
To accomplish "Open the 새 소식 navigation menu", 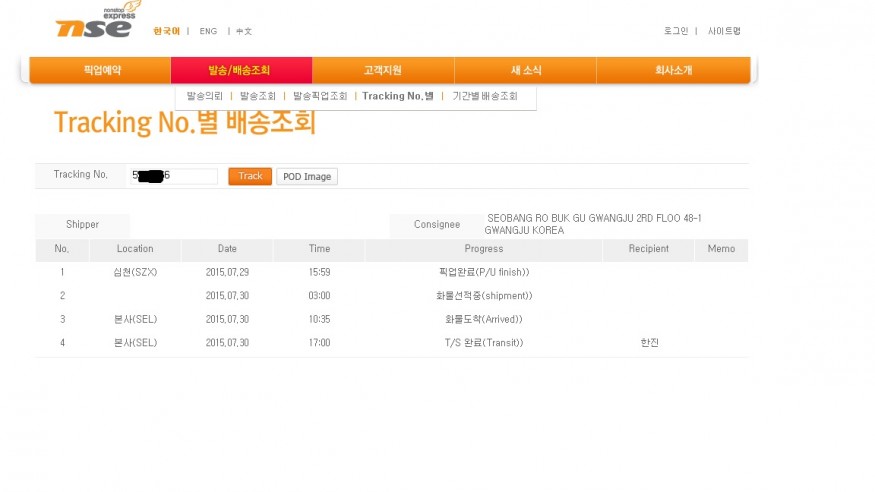I will 525,70.
